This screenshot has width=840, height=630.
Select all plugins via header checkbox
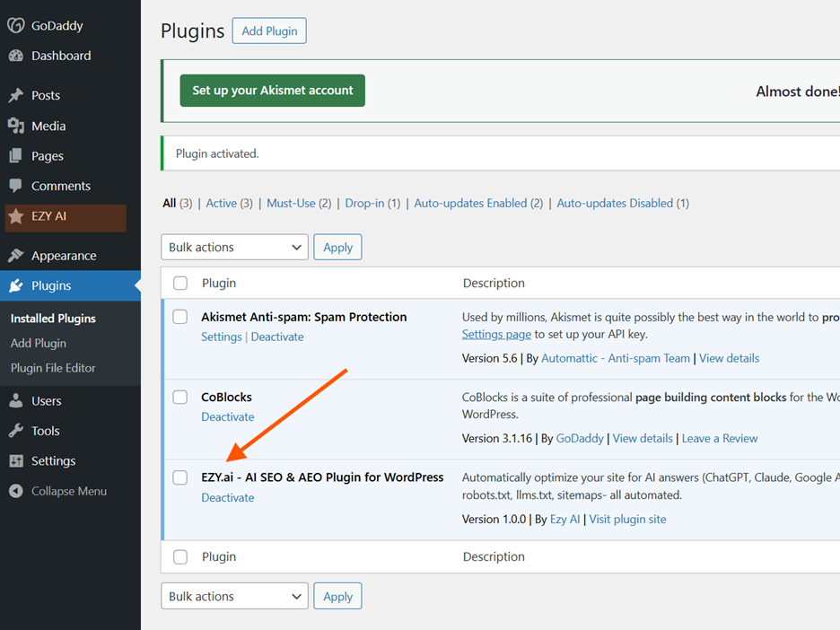(179, 283)
